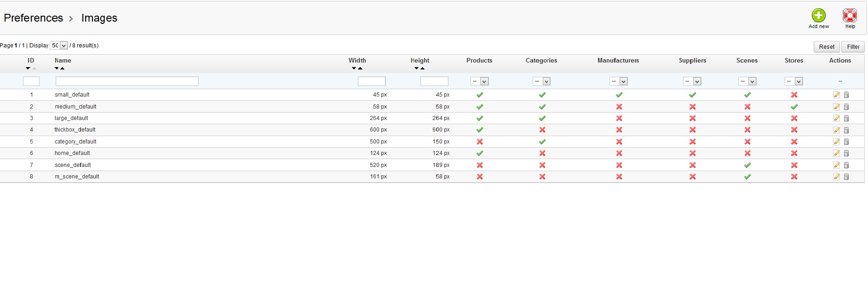Click the green Add new icon
Viewport: 868px width, 298px height.
click(x=818, y=15)
